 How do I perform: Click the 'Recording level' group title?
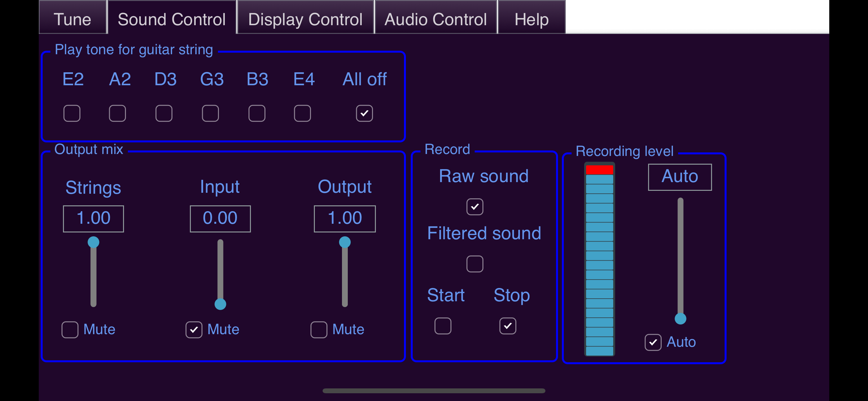(625, 151)
